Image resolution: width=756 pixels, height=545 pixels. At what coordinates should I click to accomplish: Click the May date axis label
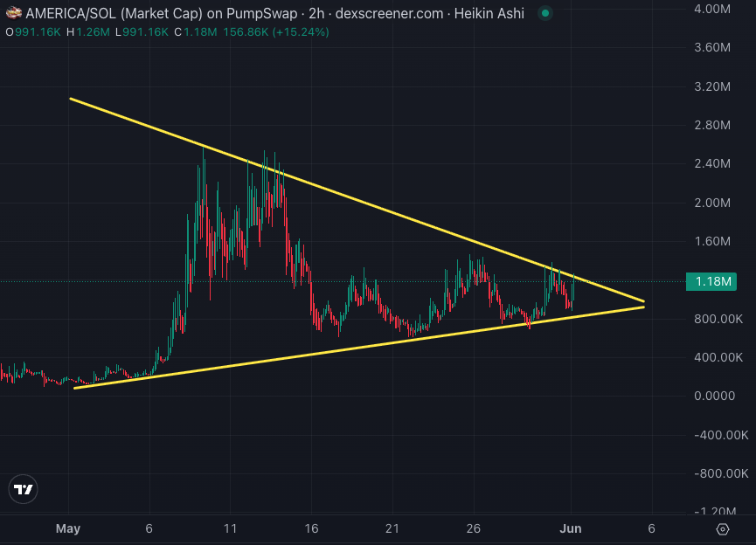click(68, 528)
